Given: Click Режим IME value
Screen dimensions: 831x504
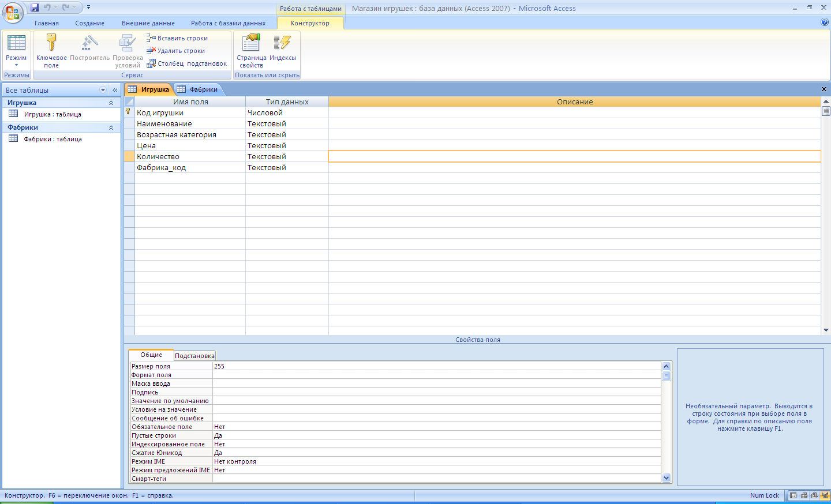Looking at the screenshot, I should [x=436, y=461].
